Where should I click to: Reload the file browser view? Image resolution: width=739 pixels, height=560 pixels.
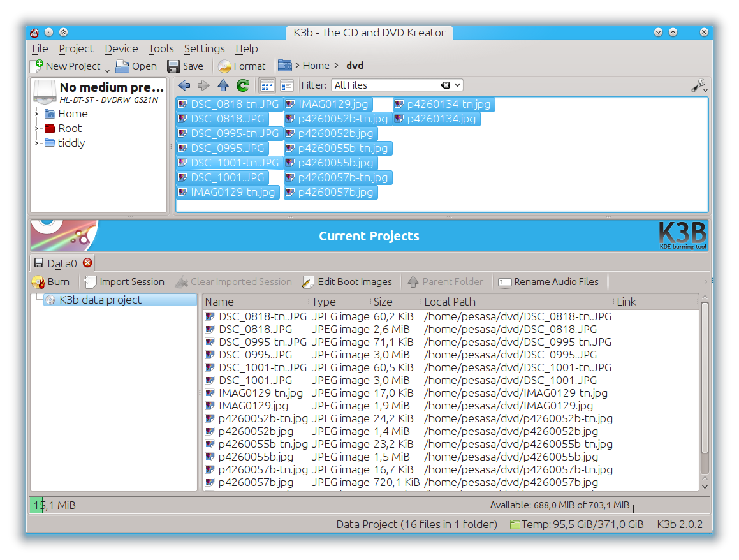(243, 85)
